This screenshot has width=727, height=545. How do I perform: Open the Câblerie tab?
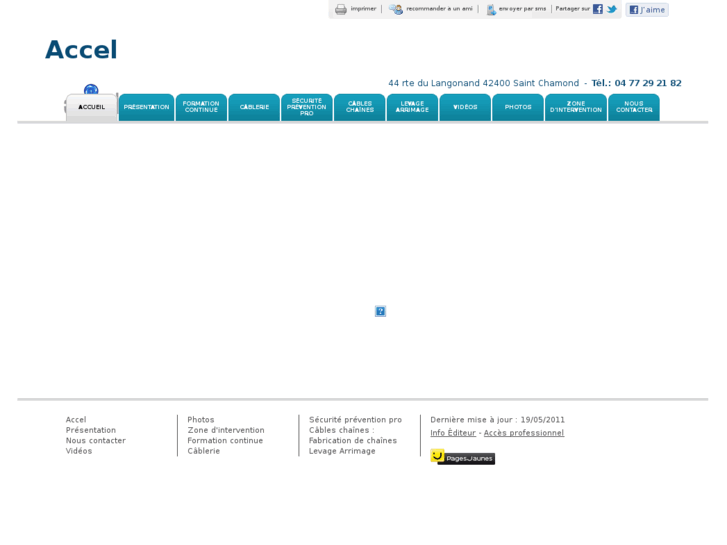pos(254,107)
